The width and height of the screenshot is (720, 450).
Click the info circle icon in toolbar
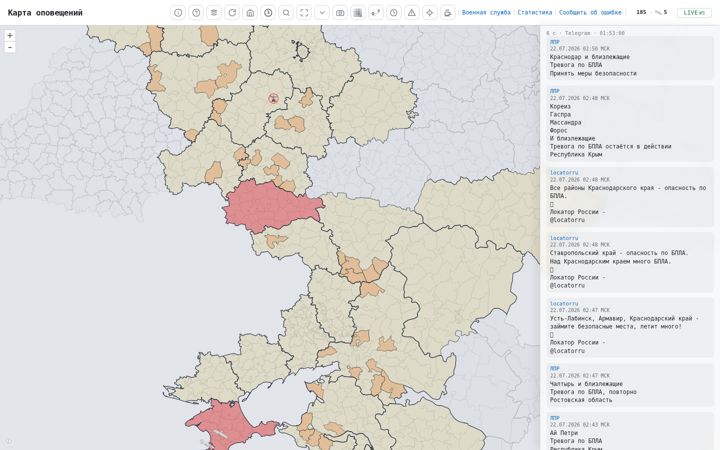[178, 13]
